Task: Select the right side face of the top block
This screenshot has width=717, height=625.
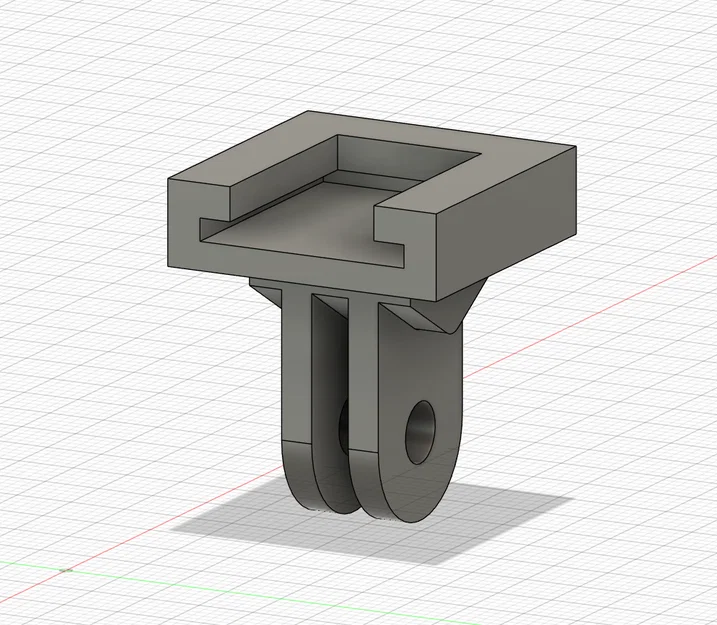Action: 505,224
